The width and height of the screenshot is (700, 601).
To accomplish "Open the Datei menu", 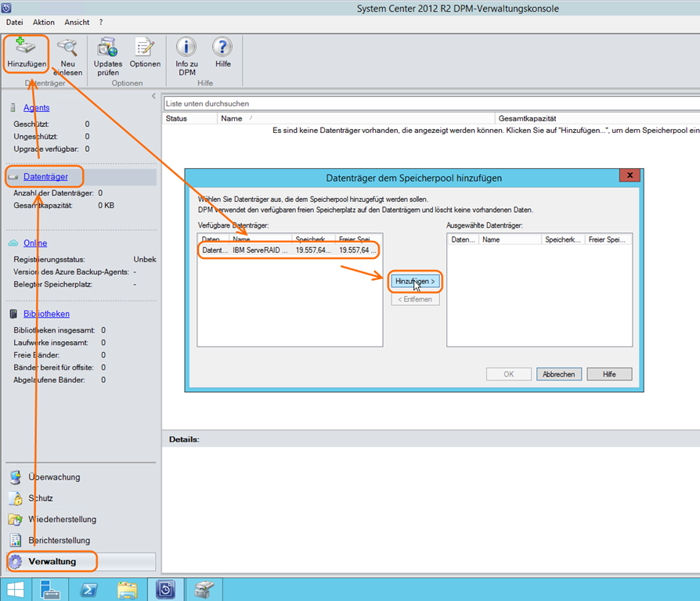I will 14,23.
